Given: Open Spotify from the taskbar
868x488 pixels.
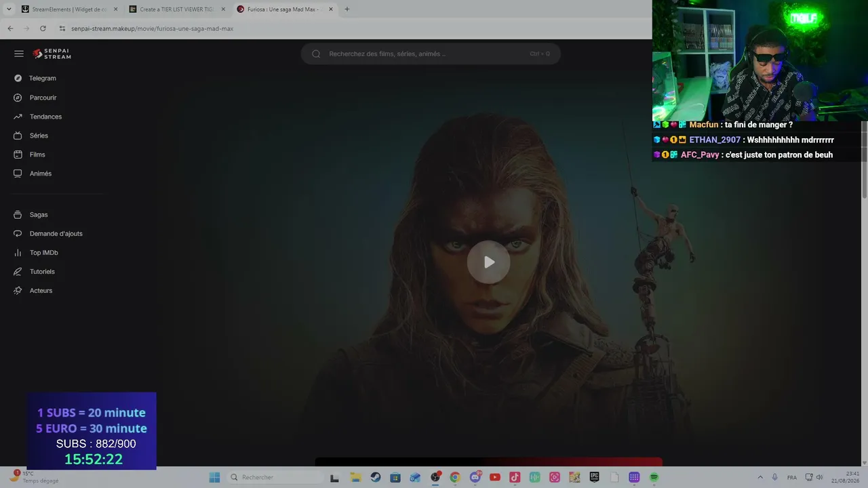Looking at the screenshot, I should pos(654,477).
